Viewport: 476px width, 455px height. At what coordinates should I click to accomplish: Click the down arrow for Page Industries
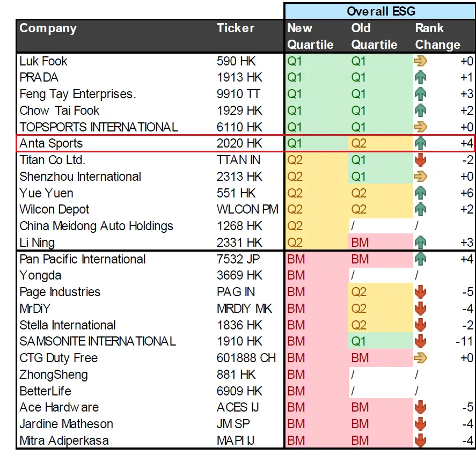420,292
